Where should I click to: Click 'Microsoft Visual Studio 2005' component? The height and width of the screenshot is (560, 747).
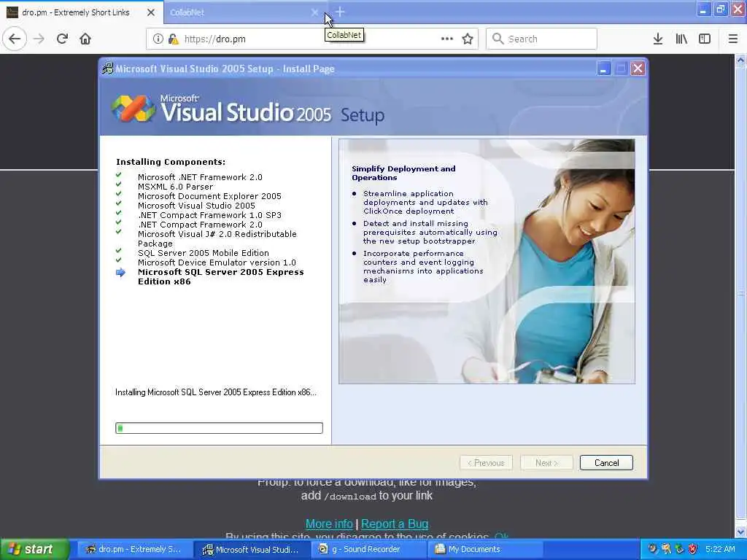[196, 206]
